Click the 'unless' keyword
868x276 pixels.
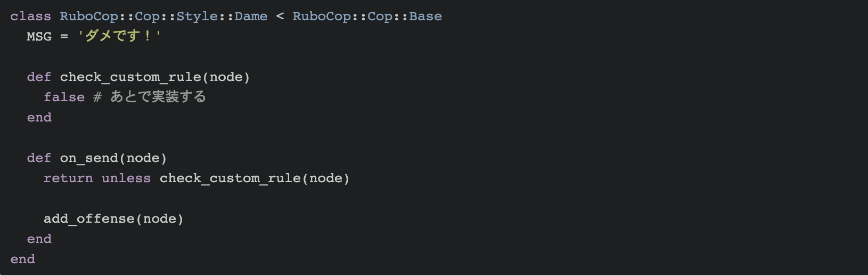(126, 178)
